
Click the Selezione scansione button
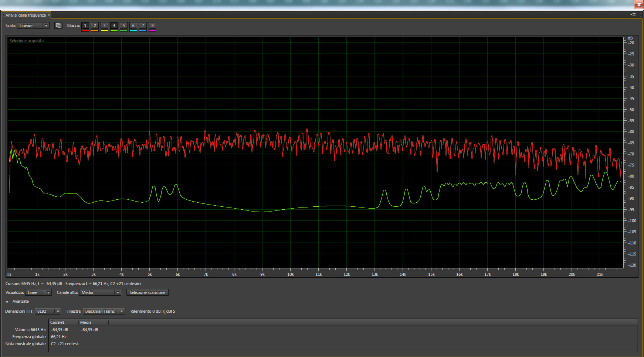click(148, 292)
